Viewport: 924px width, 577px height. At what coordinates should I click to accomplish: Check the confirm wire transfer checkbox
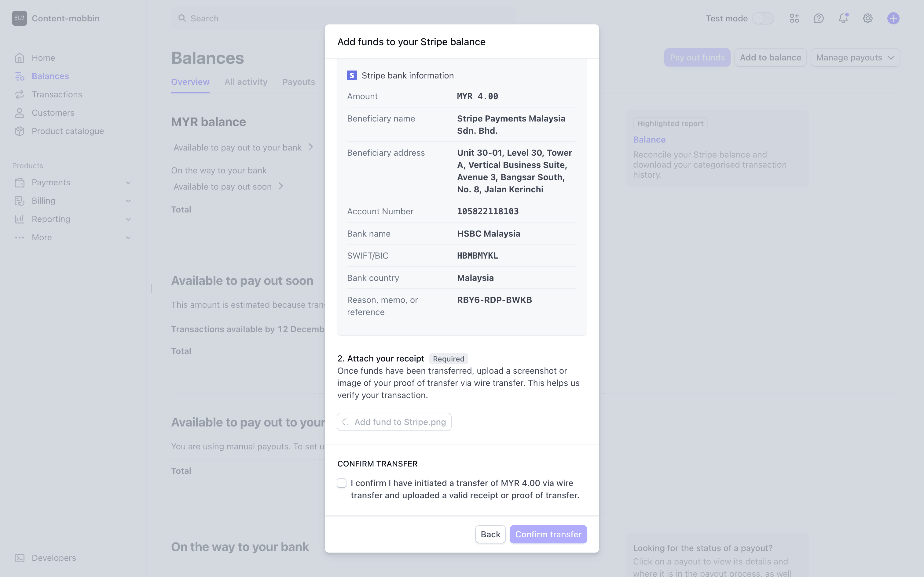(x=342, y=483)
